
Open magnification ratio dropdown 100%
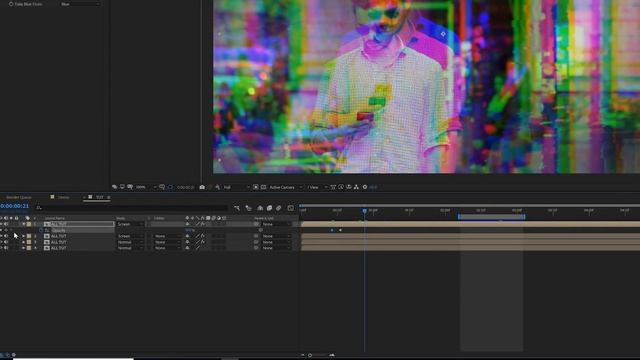[146, 187]
